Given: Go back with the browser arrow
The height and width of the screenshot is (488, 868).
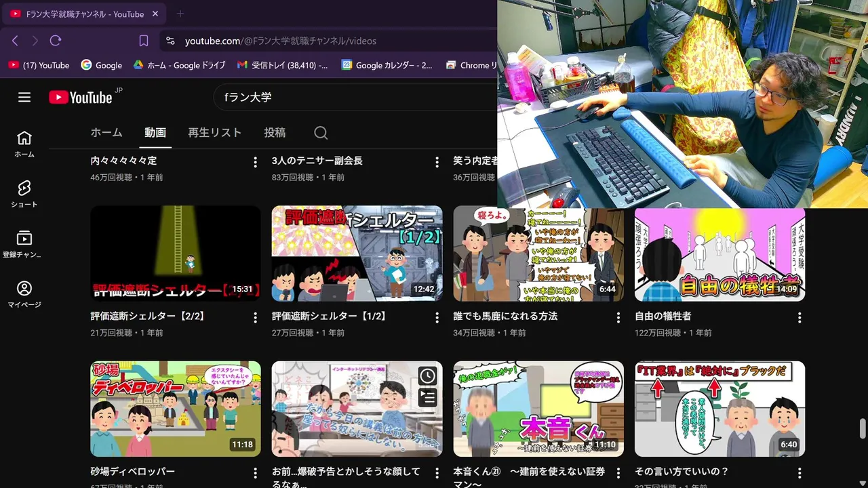Looking at the screenshot, I should pyautogui.click(x=15, y=41).
